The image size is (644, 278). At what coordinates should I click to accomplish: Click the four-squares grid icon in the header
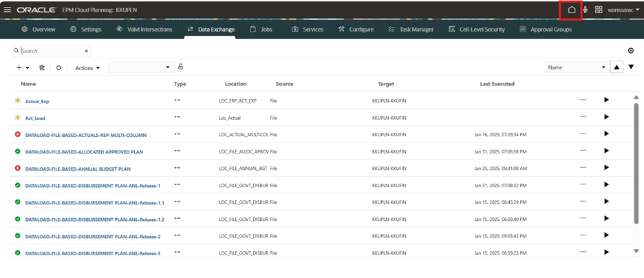(x=599, y=10)
